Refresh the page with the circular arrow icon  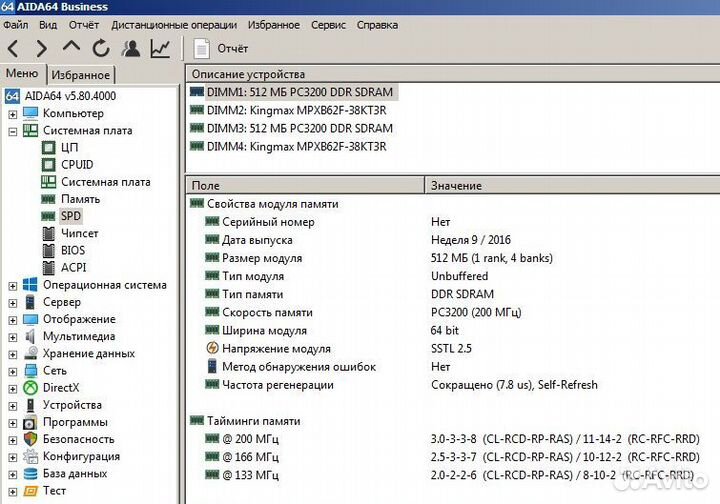(101, 48)
